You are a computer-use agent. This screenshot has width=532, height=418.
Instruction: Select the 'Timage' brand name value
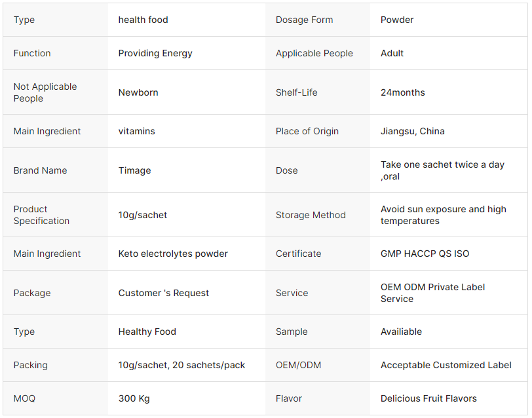click(x=134, y=170)
